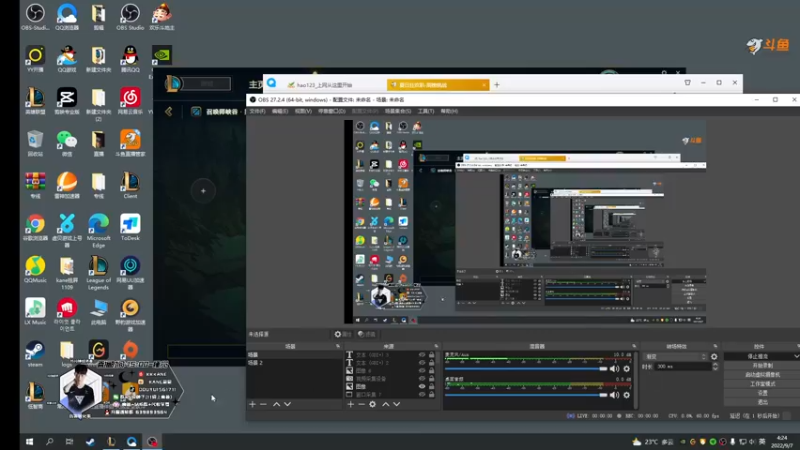Open 文件(F) menu in OBS

257,111
